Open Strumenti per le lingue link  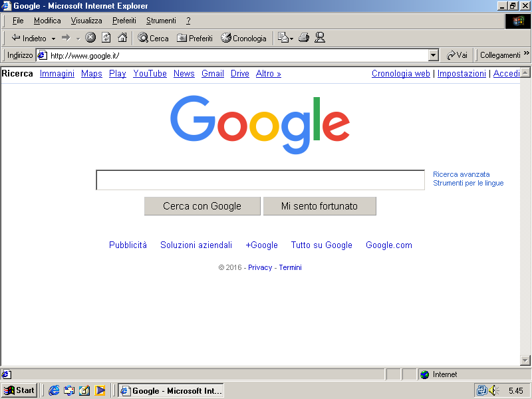(468, 184)
